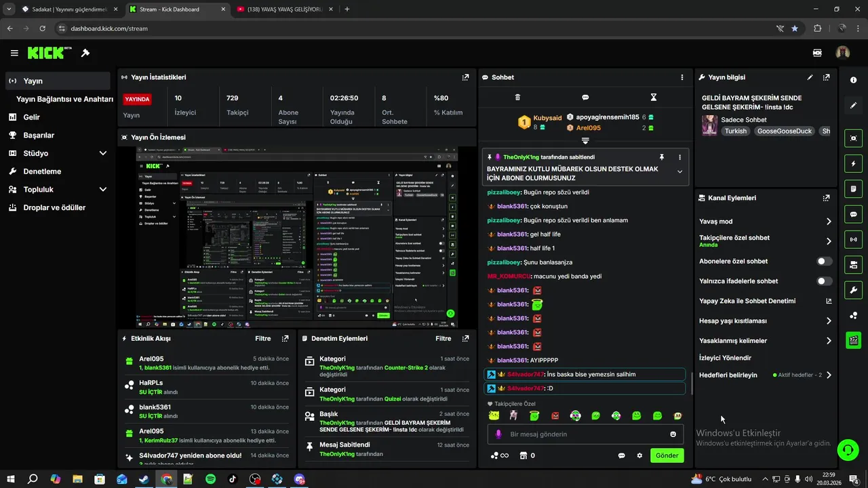868x488 pixels.
Task: Open Yasaklanmış kelimeler options
Action: click(x=829, y=341)
